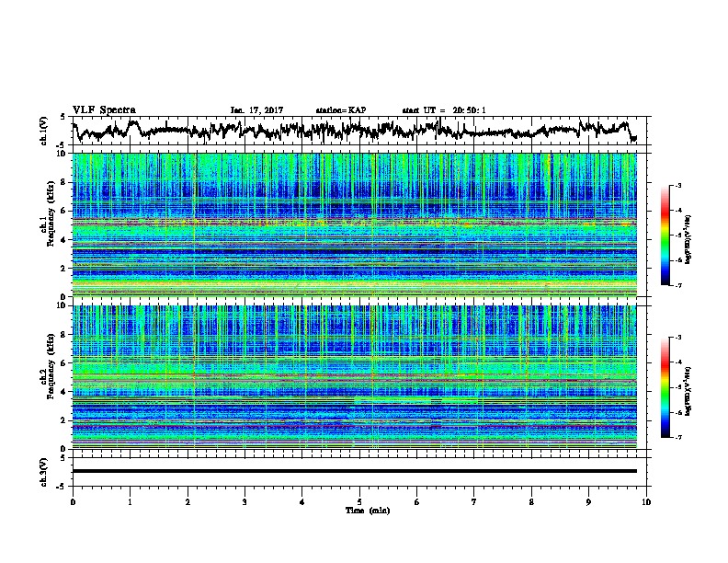Click the upper color scale bar beside ch.1
728x563 pixels.
665,236
